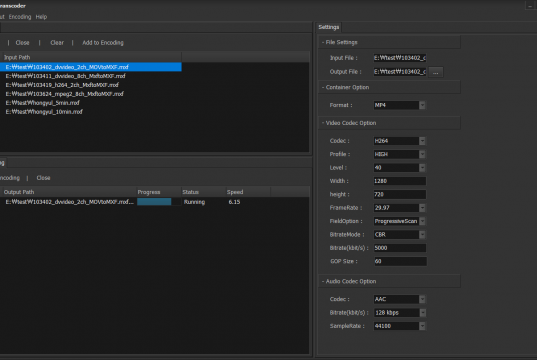This screenshot has height=360, width=537.
Task: Collapse the Container Option section
Action: 389,87
